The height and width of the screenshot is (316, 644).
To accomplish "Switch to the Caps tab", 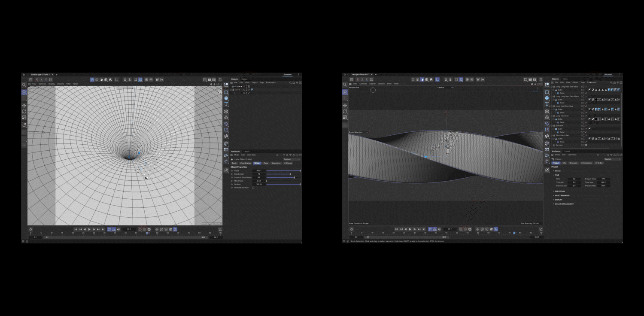I will [x=266, y=163].
